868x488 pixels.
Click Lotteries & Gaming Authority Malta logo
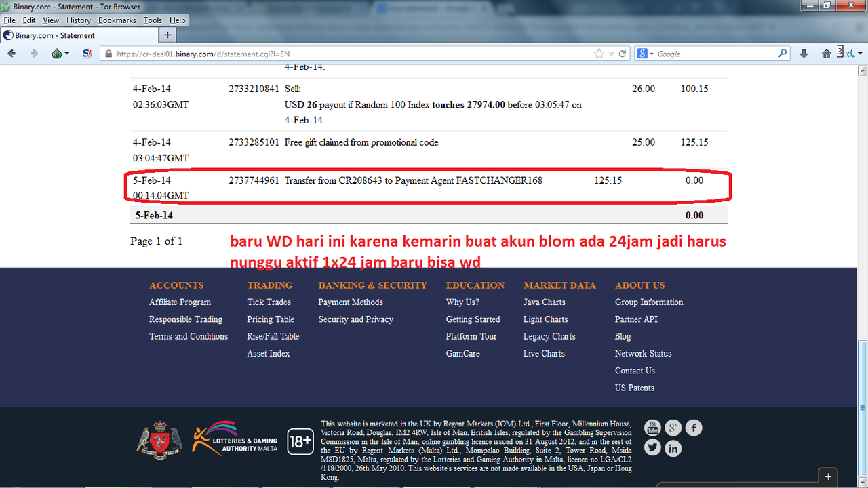pos(235,439)
